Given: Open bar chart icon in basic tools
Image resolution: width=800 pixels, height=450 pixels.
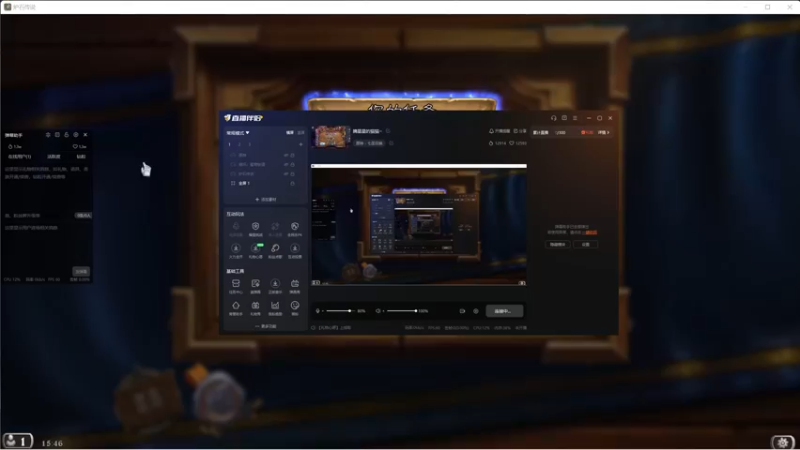Looking at the screenshot, I should click(x=275, y=307).
